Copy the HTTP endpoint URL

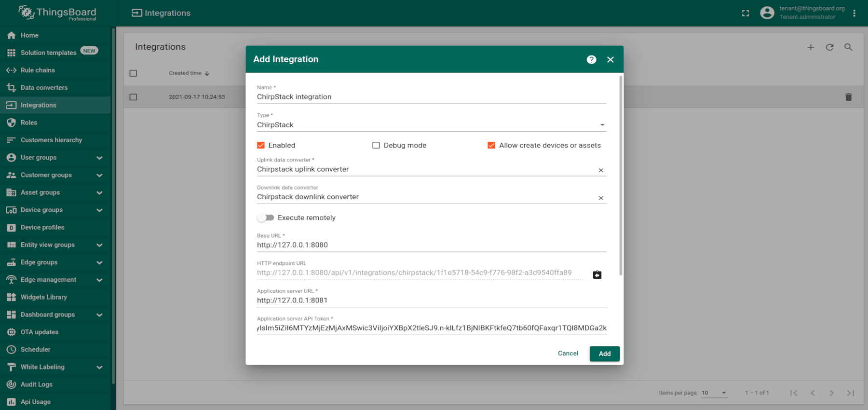[x=597, y=274]
